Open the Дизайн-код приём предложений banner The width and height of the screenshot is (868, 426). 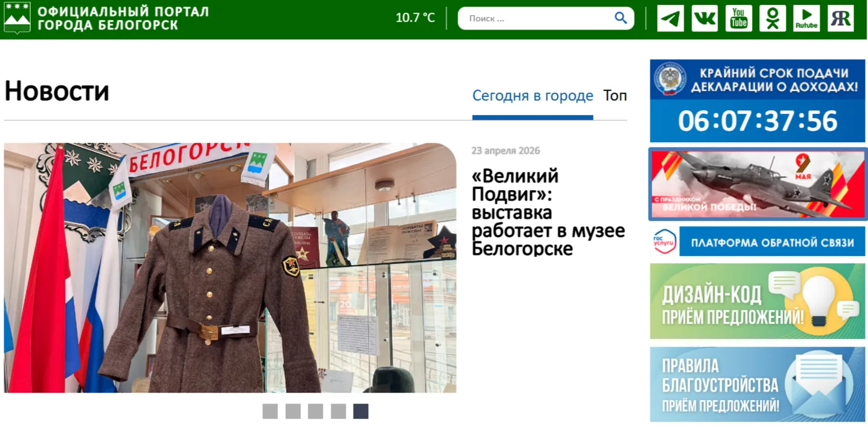pyautogui.click(x=758, y=301)
